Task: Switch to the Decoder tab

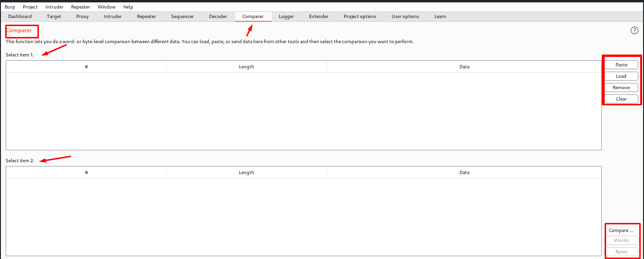Action: 218,17
